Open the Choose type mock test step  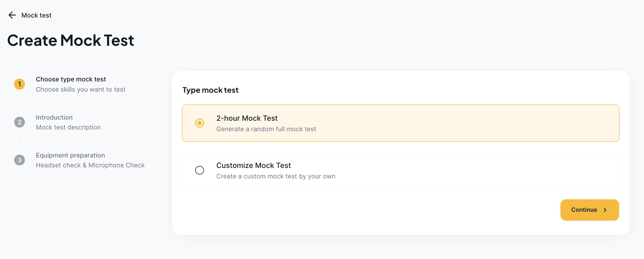click(70, 79)
